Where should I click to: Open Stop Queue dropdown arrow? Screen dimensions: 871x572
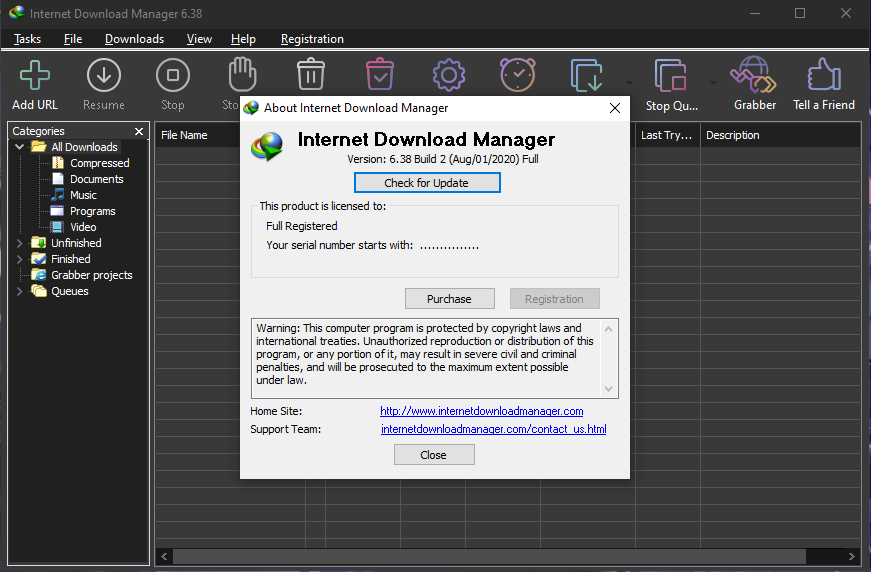(713, 83)
